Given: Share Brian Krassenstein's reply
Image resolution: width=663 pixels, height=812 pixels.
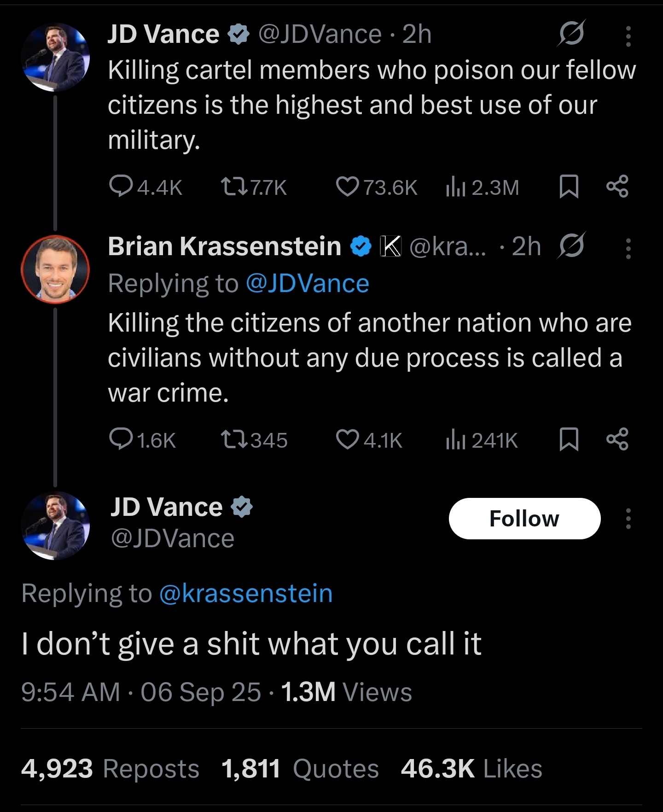Looking at the screenshot, I should point(617,439).
